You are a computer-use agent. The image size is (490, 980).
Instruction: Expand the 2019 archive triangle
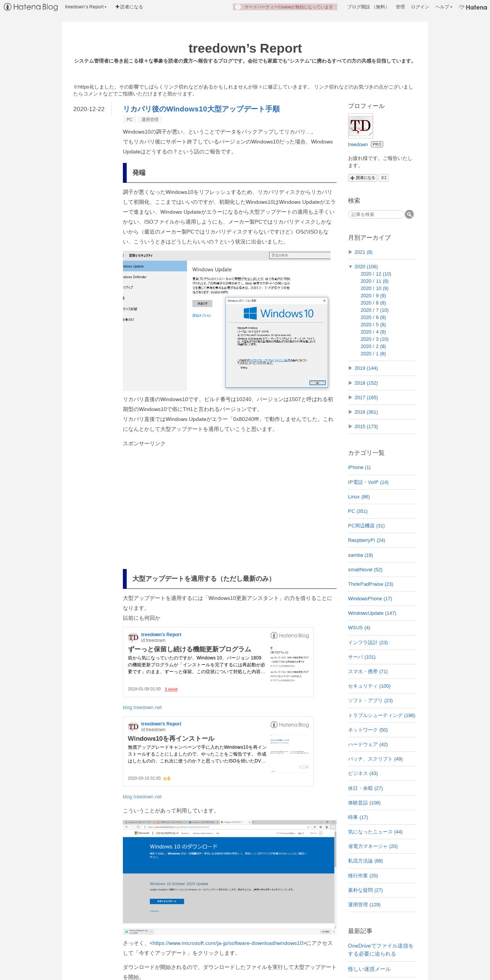(x=350, y=368)
